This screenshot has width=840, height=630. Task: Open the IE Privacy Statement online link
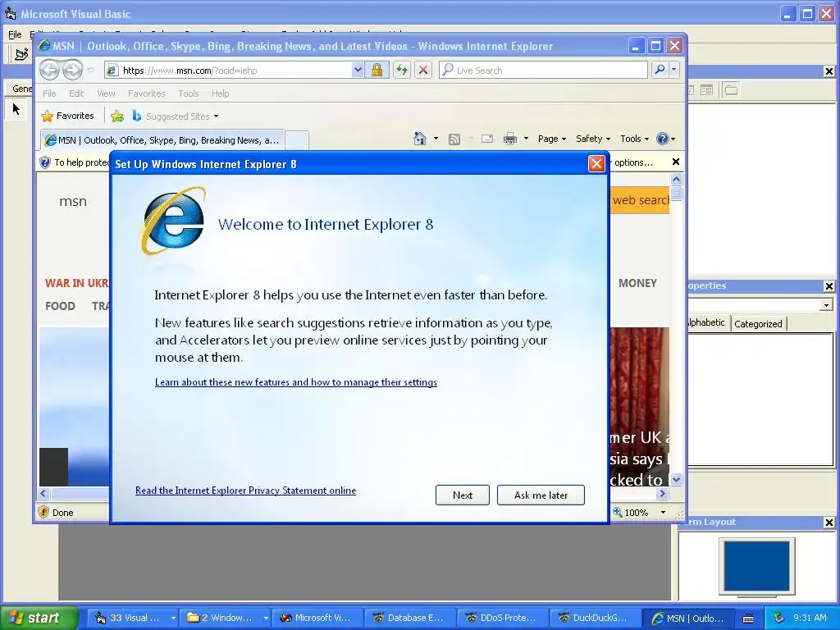pyautogui.click(x=245, y=491)
